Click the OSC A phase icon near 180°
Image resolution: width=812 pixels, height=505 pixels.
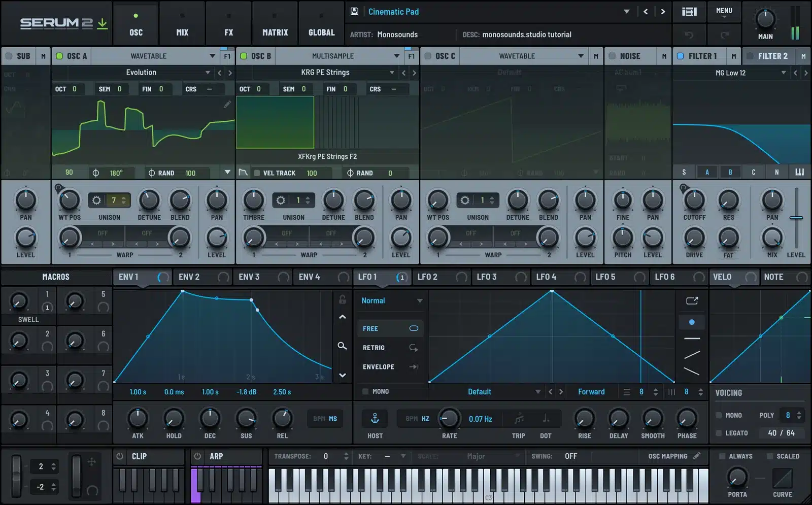96,173
